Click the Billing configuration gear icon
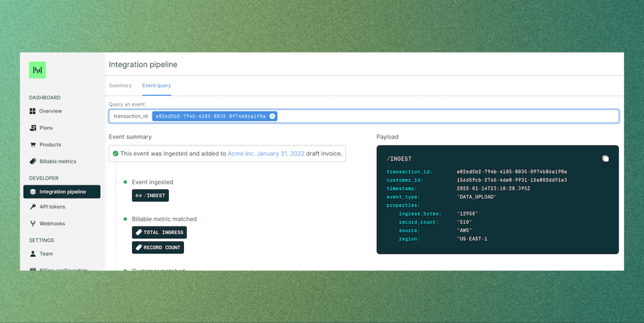The height and width of the screenshot is (323, 644). (33, 269)
